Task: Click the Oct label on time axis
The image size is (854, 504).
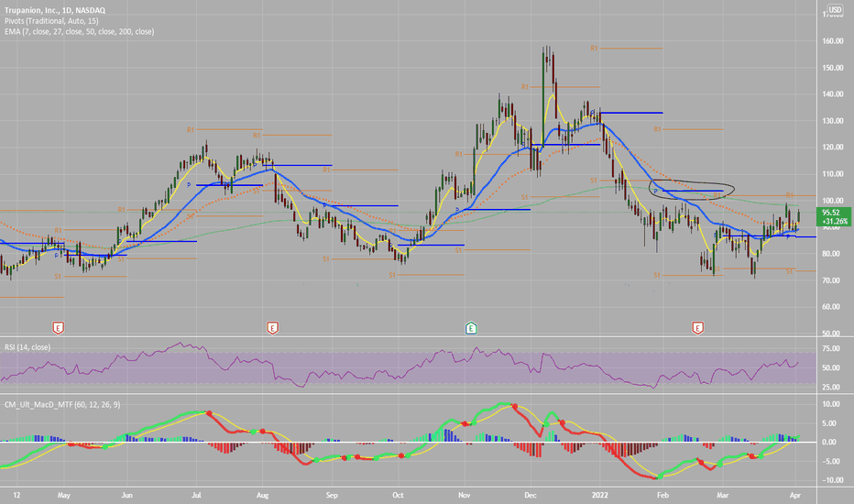Action: coord(398,495)
